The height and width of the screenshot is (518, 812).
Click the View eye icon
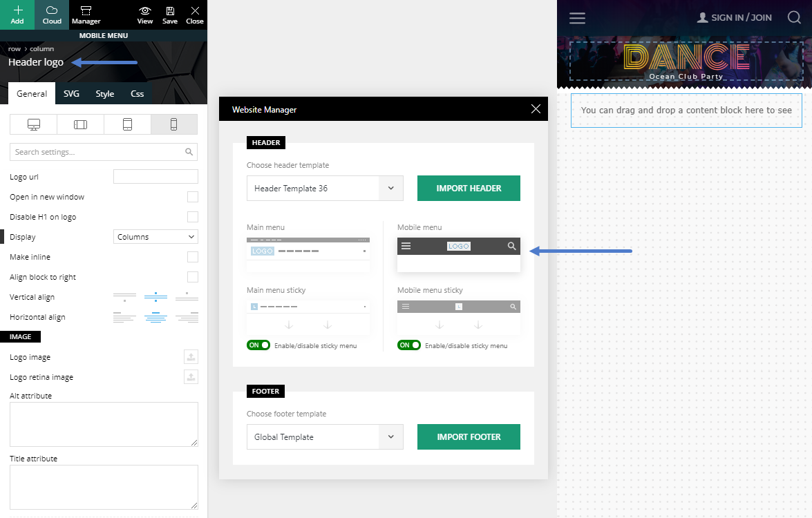pos(145,15)
